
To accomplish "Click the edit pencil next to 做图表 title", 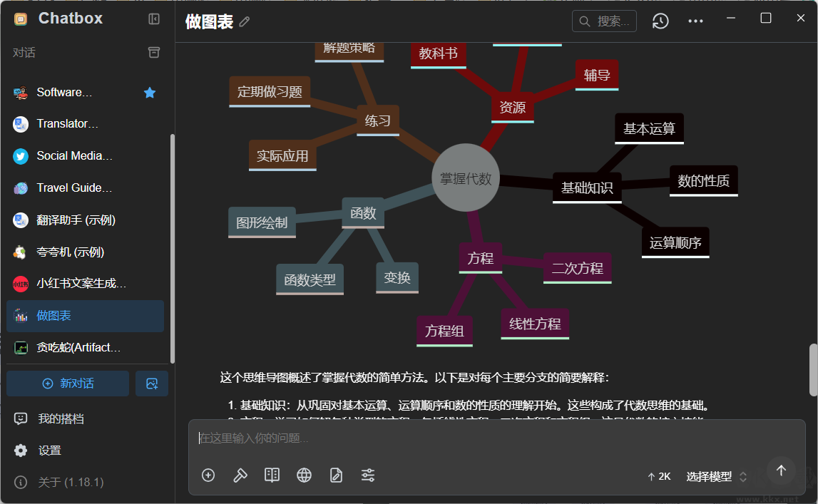I will pyautogui.click(x=245, y=22).
